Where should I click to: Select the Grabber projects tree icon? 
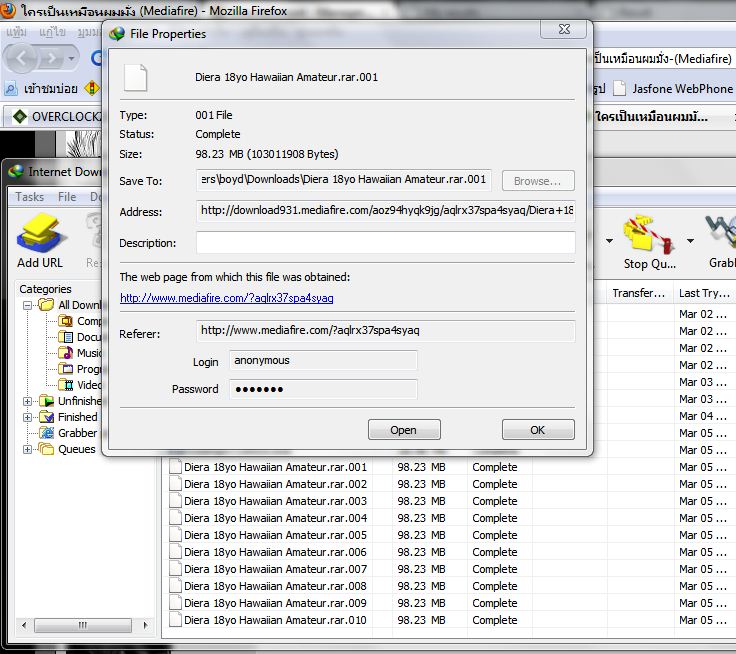coord(46,433)
